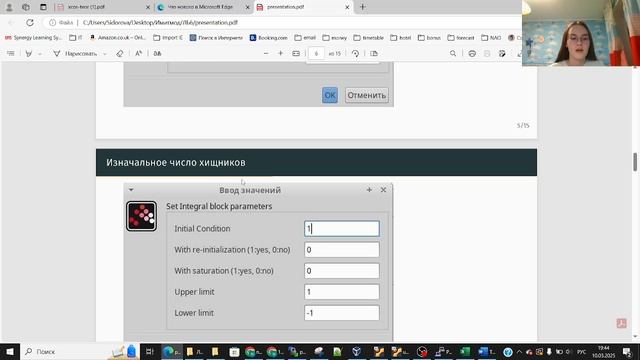Select the eraser tool
Screen dimensions: 640x360
[120, 53]
